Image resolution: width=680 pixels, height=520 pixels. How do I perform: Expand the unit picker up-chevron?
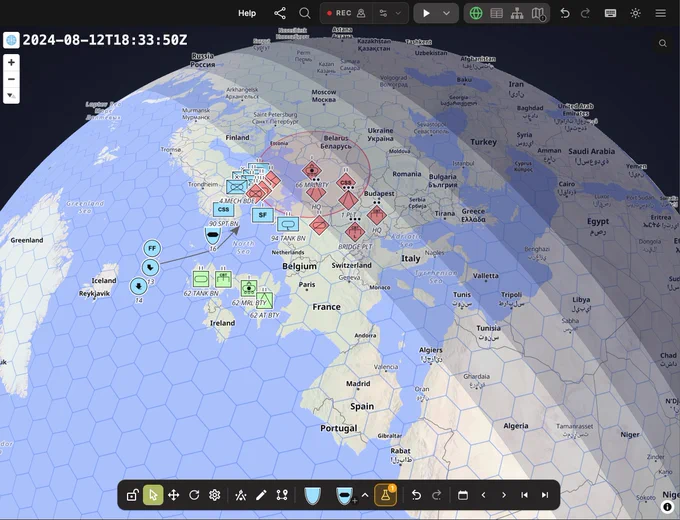pos(365,495)
